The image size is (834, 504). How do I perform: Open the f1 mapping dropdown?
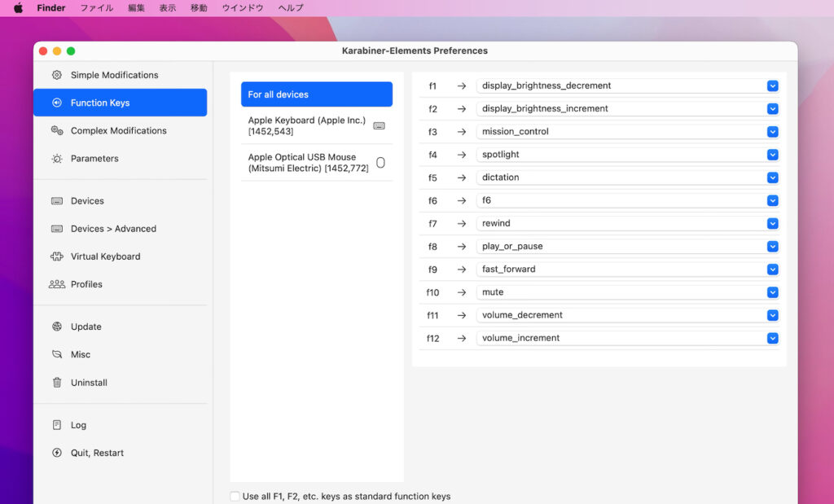(771, 85)
